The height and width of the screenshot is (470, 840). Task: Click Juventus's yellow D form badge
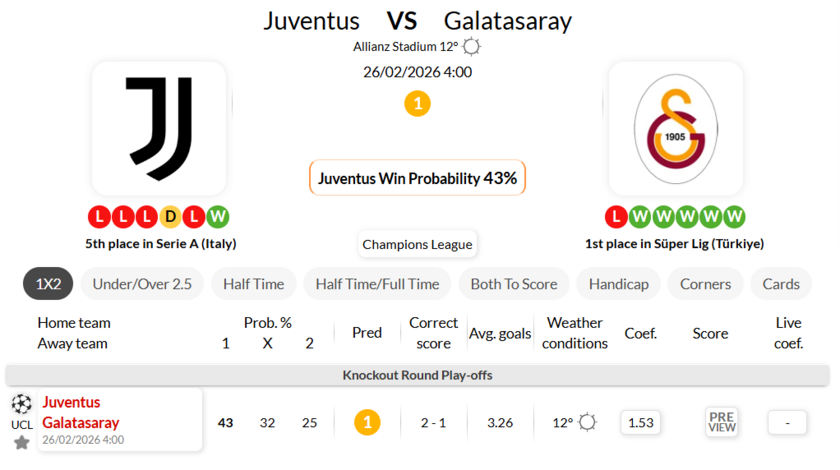[171, 216]
